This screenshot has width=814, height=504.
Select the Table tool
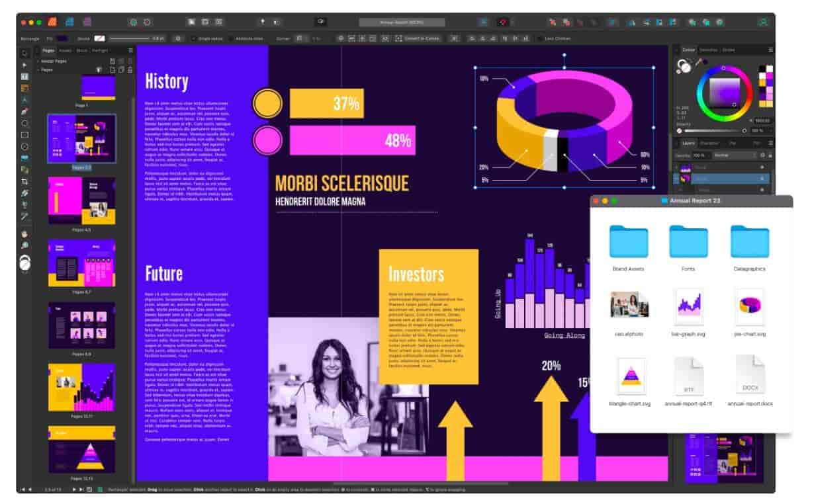pyautogui.click(x=24, y=88)
